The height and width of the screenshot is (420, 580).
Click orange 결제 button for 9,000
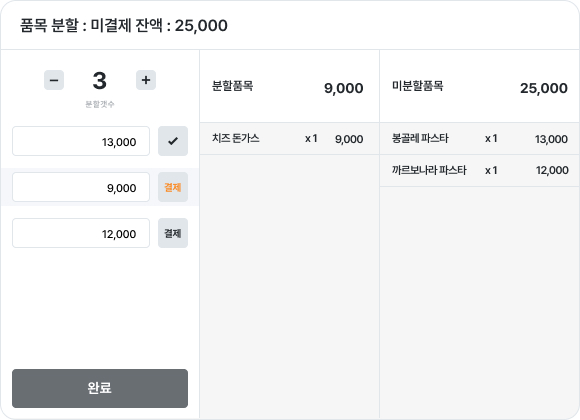[x=173, y=187]
